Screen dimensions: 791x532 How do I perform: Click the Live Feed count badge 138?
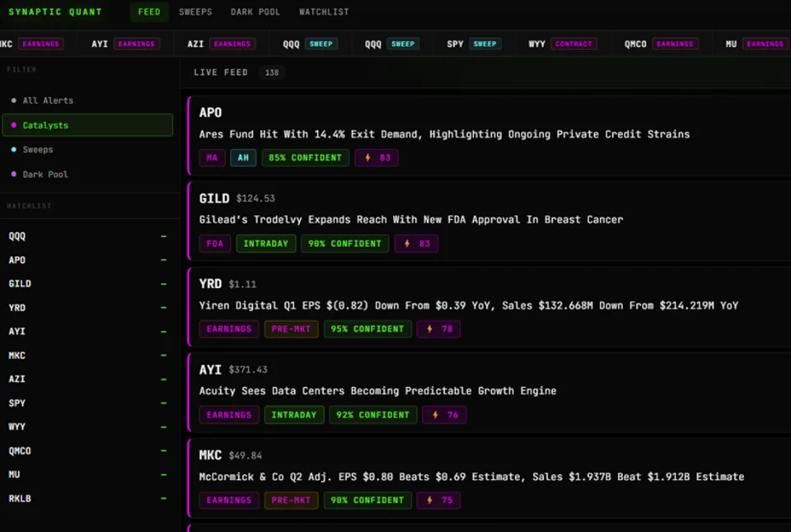pyautogui.click(x=271, y=72)
